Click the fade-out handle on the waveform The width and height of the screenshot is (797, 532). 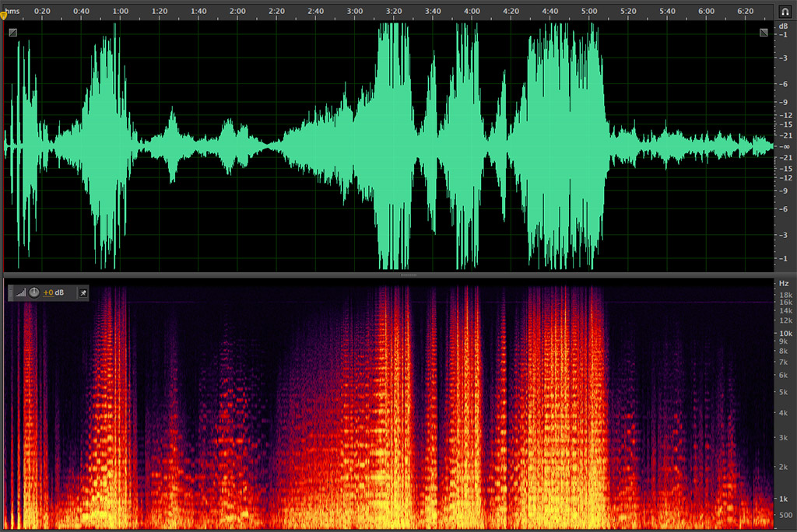pos(764,33)
